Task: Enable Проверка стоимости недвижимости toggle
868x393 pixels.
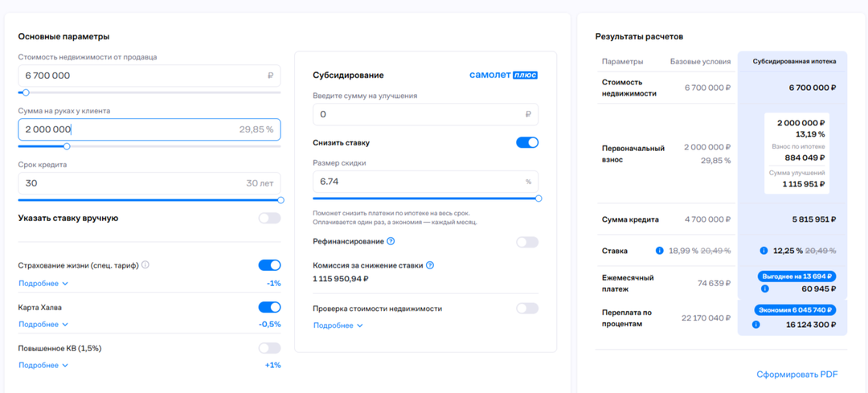Action: click(527, 309)
